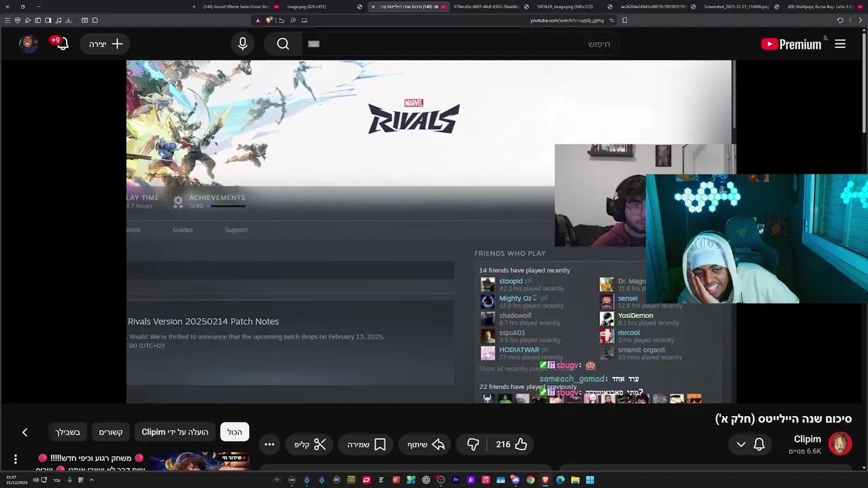
Task: Open the account avatar menu
Action: 28,43
